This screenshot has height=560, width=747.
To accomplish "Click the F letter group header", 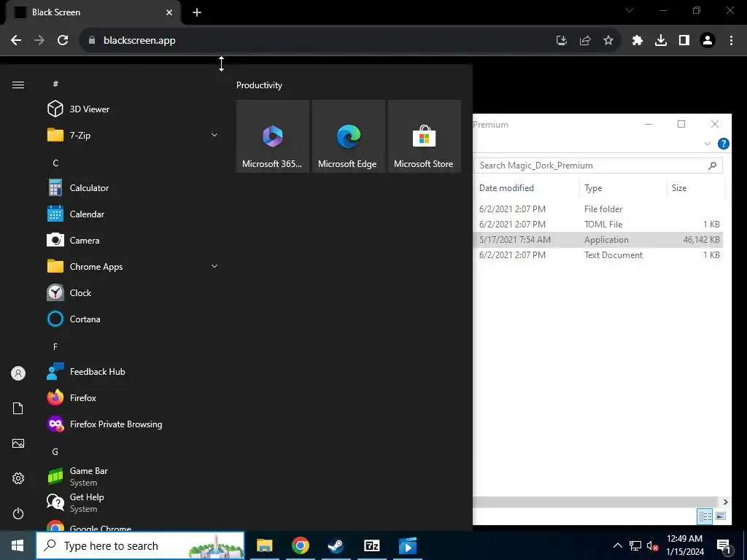I will 55,346.
